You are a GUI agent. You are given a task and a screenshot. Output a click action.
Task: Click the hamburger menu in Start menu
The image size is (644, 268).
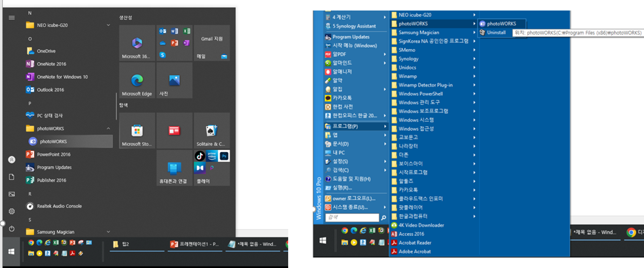pos(12,18)
